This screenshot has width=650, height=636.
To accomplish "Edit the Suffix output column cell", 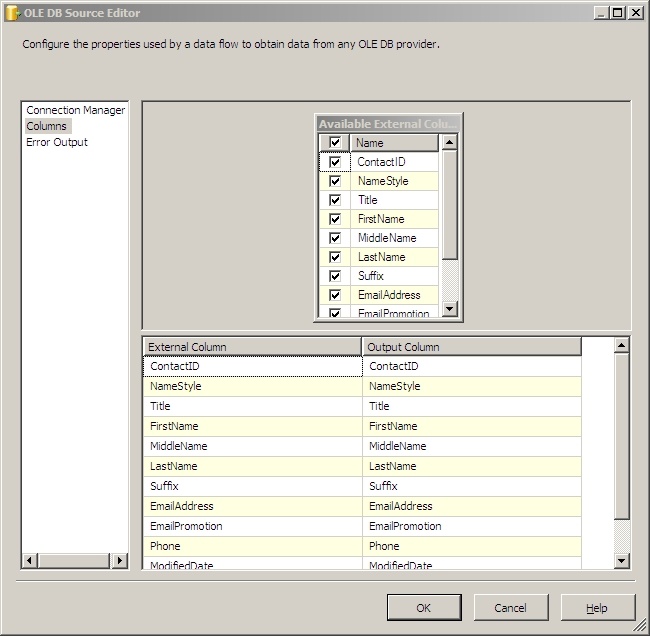I will pyautogui.click(x=472, y=486).
